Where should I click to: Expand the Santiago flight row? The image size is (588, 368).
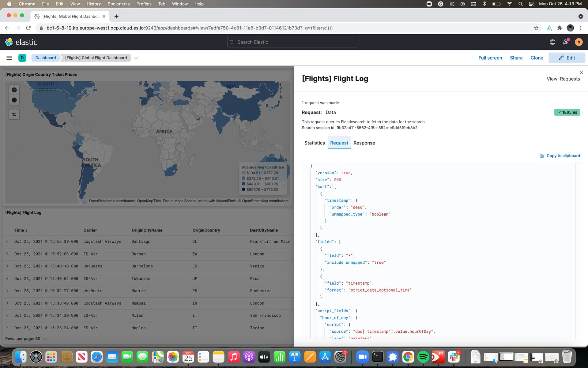(x=7, y=242)
